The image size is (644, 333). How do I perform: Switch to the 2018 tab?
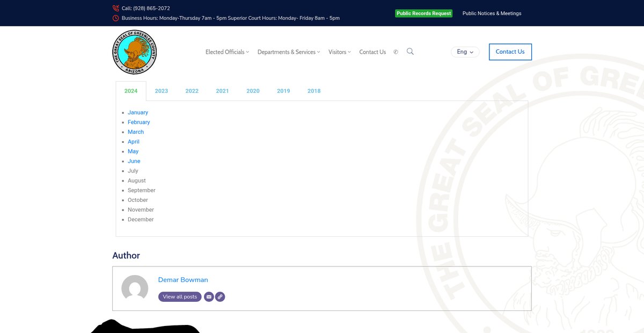pos(314,91)
